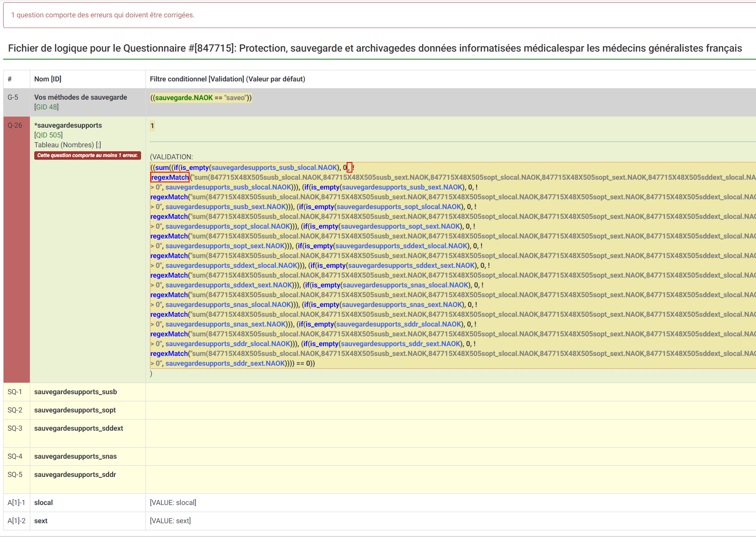Image resolution: width=756 pixels, height=537 pixels.
Task: Click the sauvegarde.NAOK variable in G-5 filter
Action: [x=184, y=98]
